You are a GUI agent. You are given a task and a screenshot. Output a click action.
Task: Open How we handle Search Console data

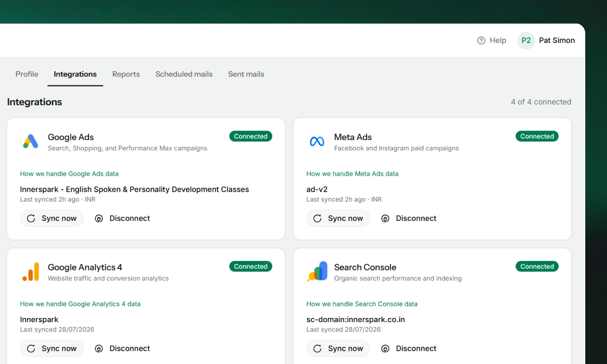click(x=362, y=304)
